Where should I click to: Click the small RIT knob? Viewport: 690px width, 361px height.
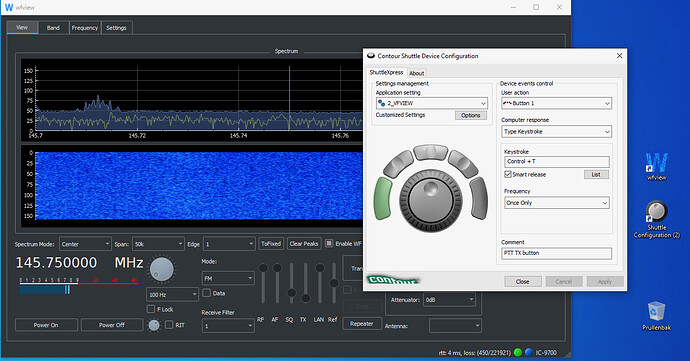[x=154, y=325]
